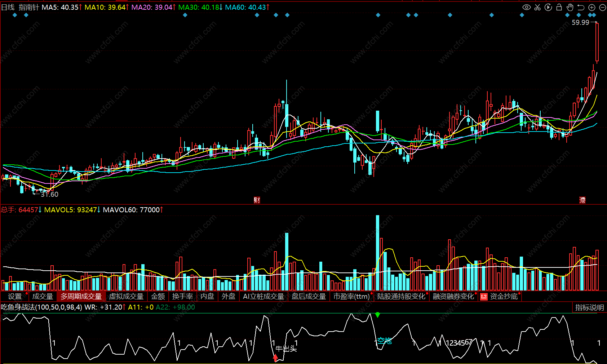
Task: Select the MA60: 40.43 legend
Action: pyautogui.click(x=247, y=7)
